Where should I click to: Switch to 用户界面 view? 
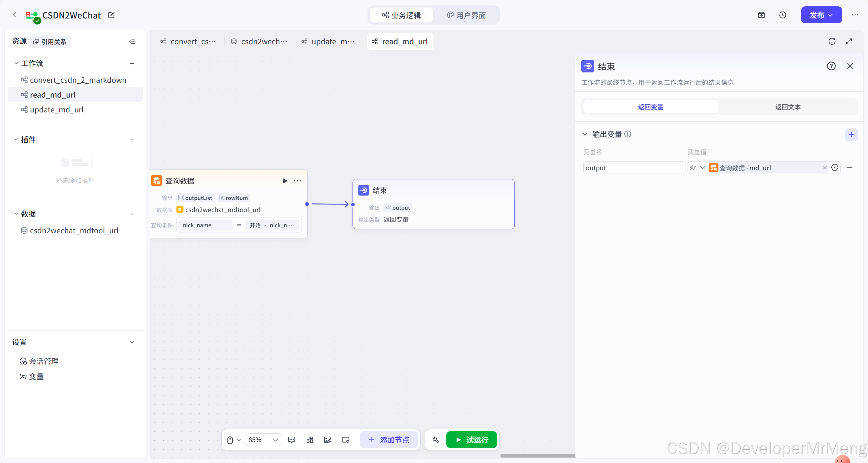pyautogui.click(x=466, y=15)
